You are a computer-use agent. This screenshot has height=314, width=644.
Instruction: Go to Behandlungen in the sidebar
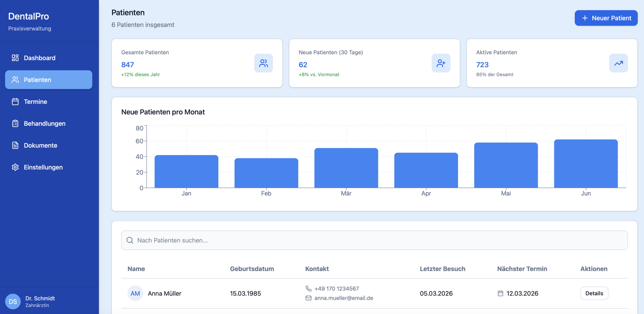pos(45,124)
